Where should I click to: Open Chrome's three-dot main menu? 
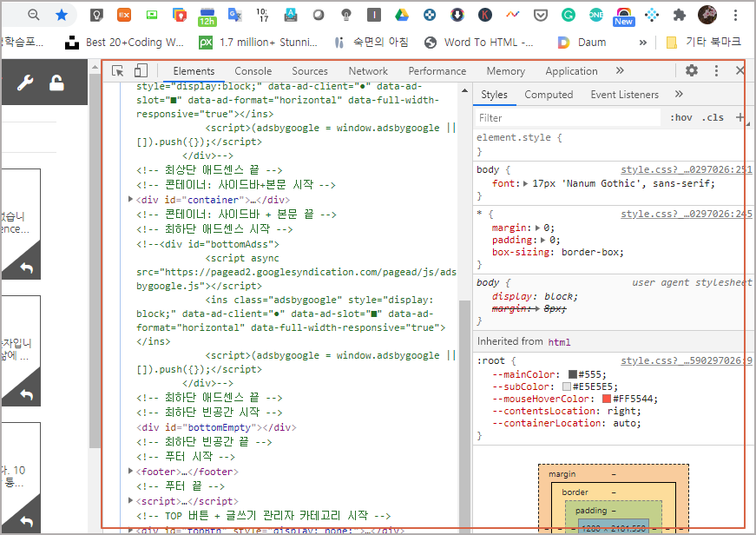[x=736, y=15]
